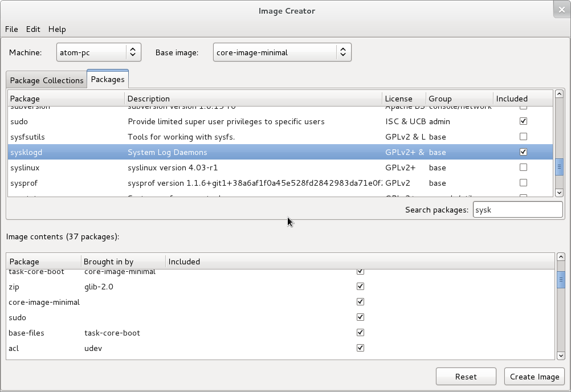Uncheck zip in image contents
Image resolution: width=571 pixels, height=392 pixels.
[360, 287]
